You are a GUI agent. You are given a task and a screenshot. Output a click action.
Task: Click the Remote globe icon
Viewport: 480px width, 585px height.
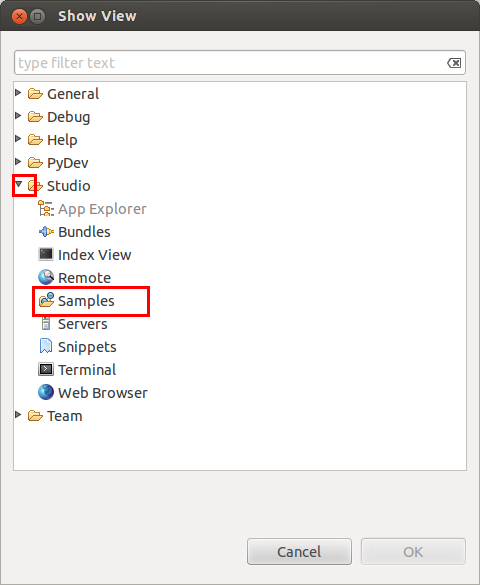pyautogui.click(x=46, y=277)
